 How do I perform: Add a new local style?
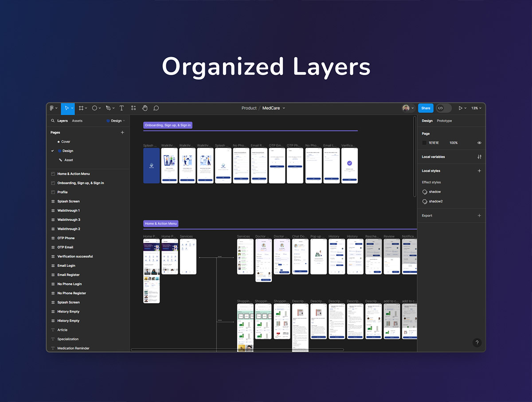[479, 171]
